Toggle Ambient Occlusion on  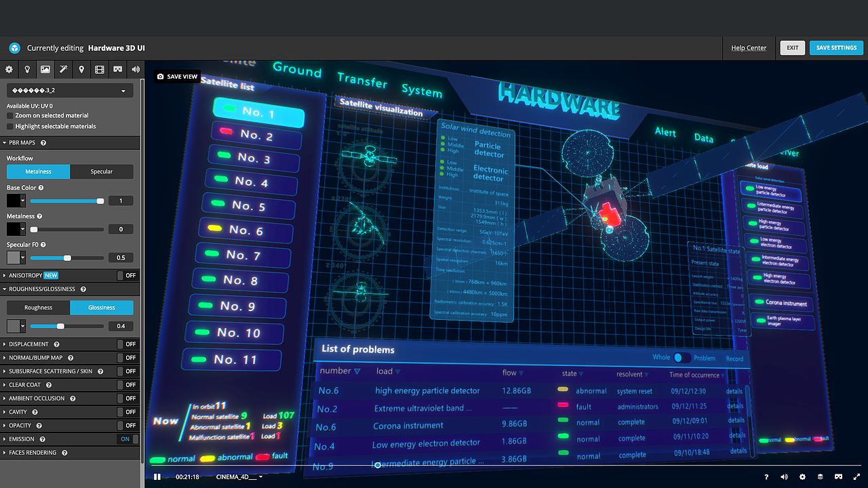[x=127, y=399]
